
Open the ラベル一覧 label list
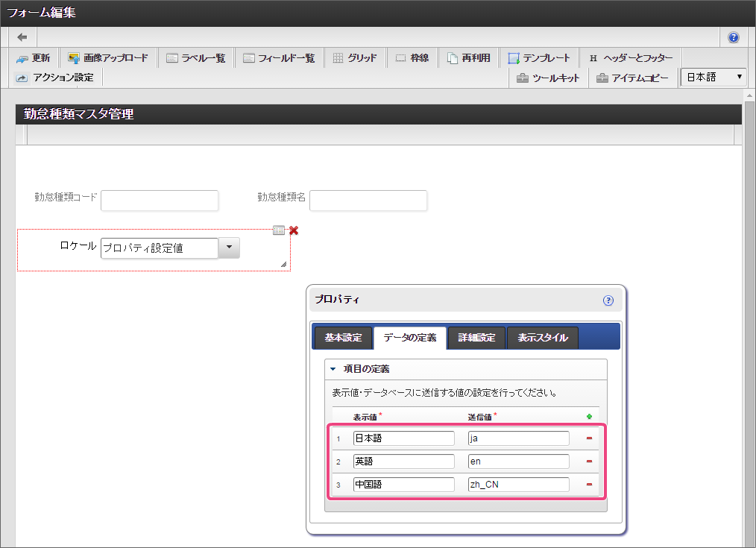click(x=195, y=58)
